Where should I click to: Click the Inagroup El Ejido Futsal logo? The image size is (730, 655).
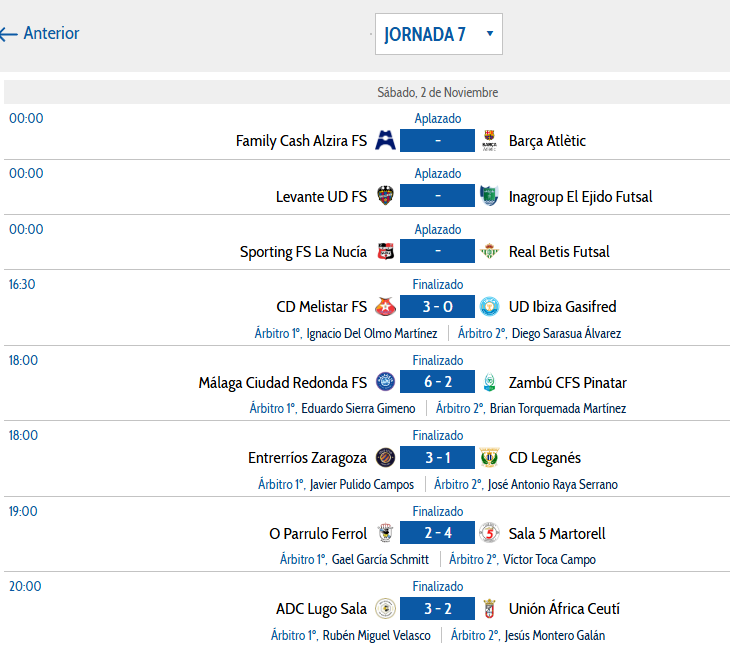click(x=489, y=197)
